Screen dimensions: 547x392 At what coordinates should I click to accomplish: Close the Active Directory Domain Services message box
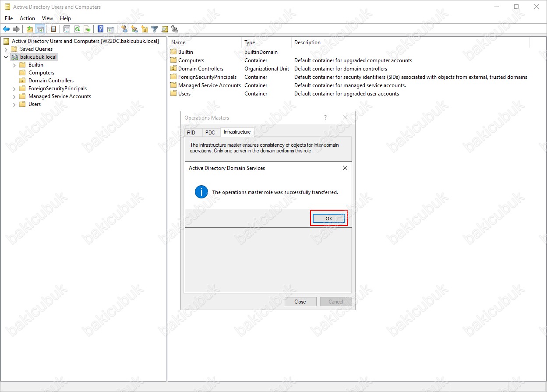click(x=345, y=168)
